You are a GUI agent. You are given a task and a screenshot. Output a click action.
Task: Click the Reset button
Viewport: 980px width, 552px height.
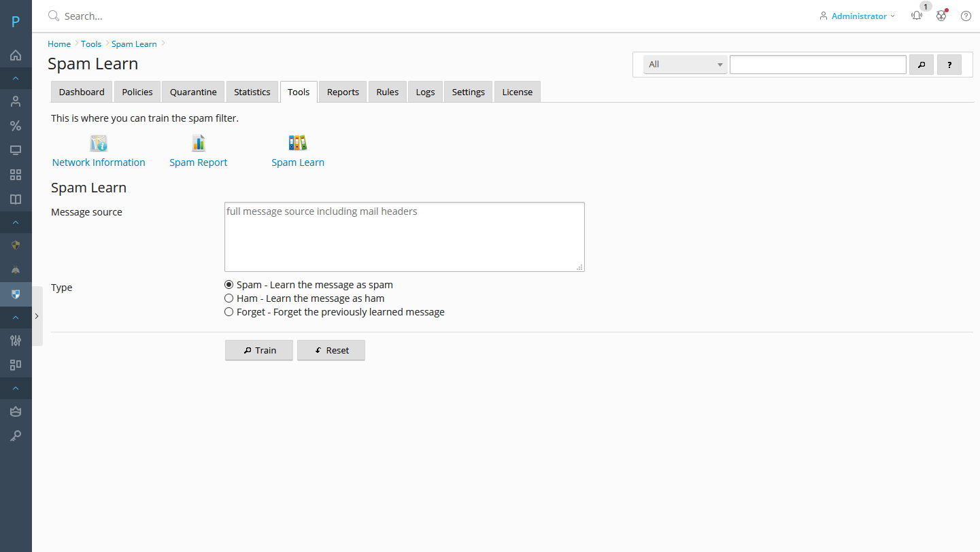click(331, 350)
